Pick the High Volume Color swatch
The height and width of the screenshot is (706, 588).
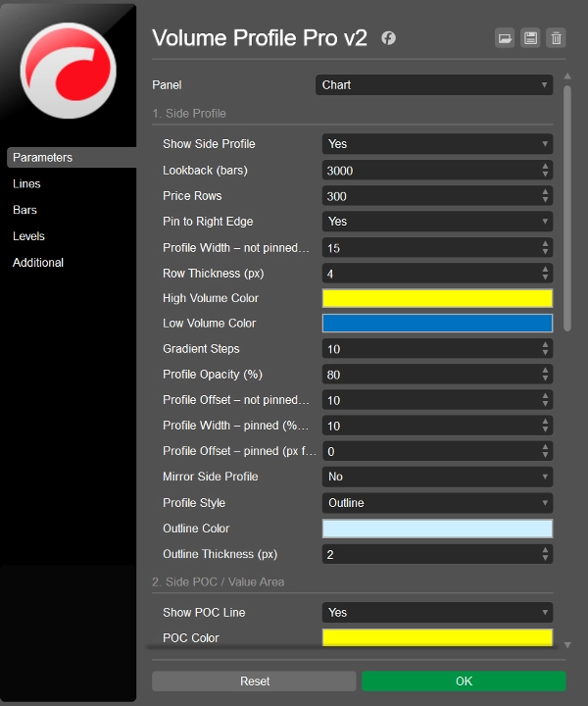[437, 298]
